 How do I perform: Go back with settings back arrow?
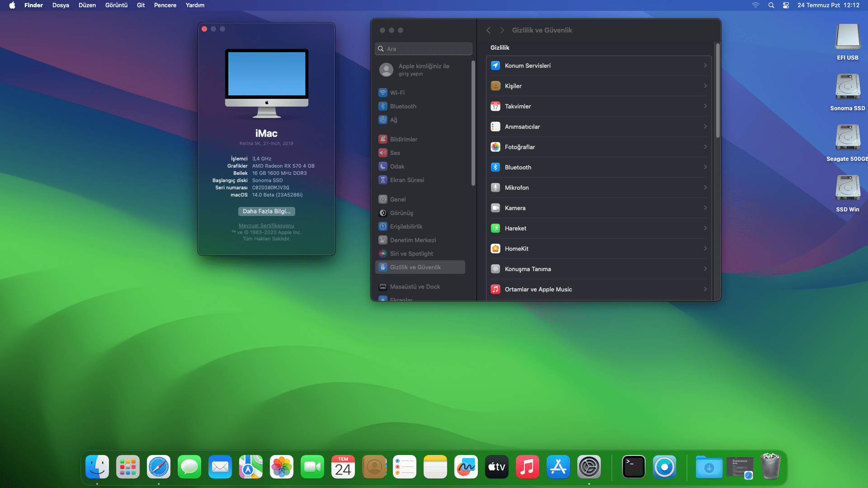pos(488,30)
